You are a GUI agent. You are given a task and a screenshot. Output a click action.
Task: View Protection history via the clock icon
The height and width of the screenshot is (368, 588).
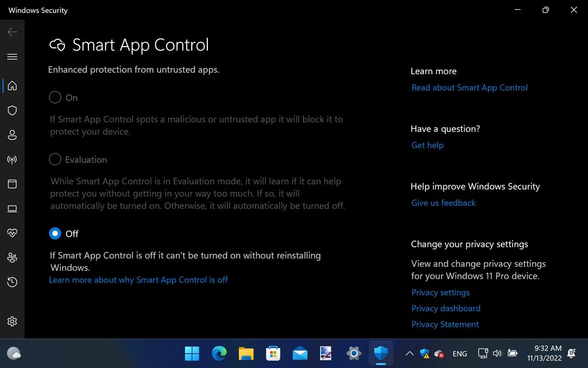point(12,282)
